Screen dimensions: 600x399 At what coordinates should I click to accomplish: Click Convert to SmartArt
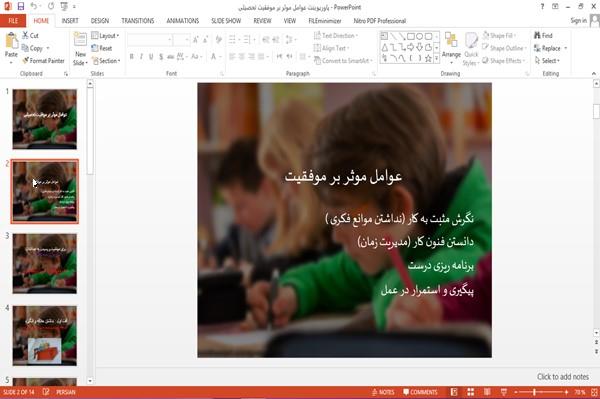pyautogui.click(x=343, y=60)
